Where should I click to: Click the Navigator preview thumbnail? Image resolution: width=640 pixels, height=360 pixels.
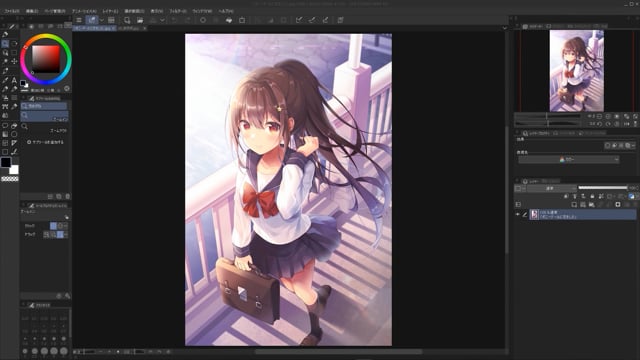[576, 71]
